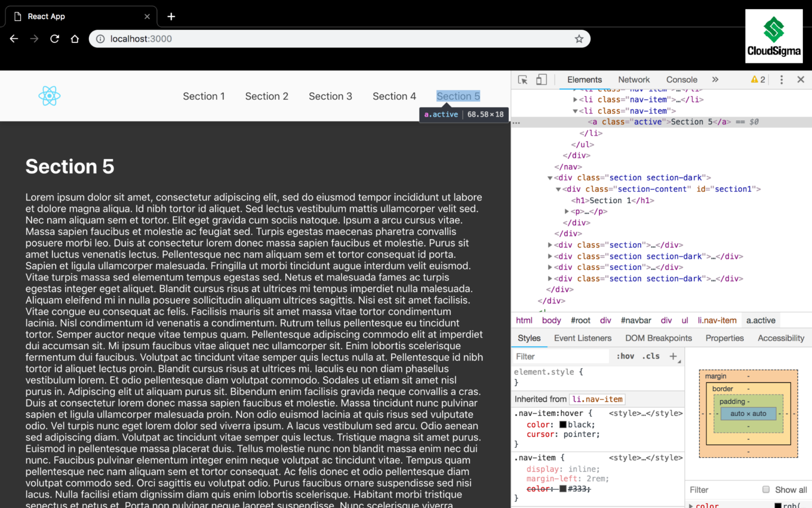
Task: Click the Styles filter input field
Action: 560,356
